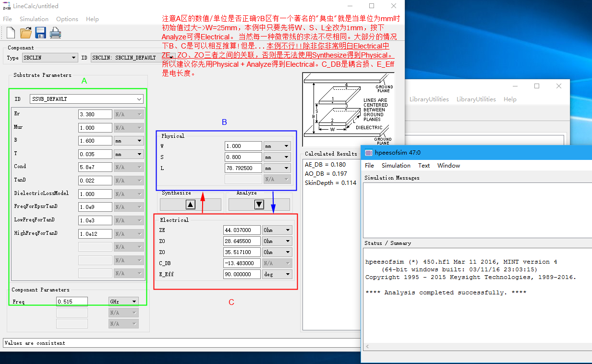Click the SBCLIN stripline diagram image
This screenshot has width=592, height=364.
348,109
